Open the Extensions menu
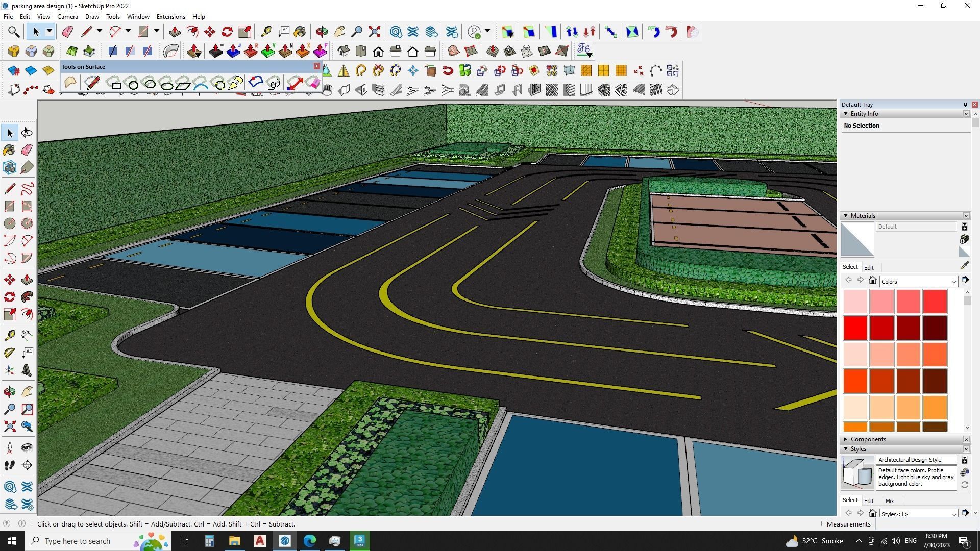Image resolution: width=980 pixels, height=551 pixels. point(170,17)
